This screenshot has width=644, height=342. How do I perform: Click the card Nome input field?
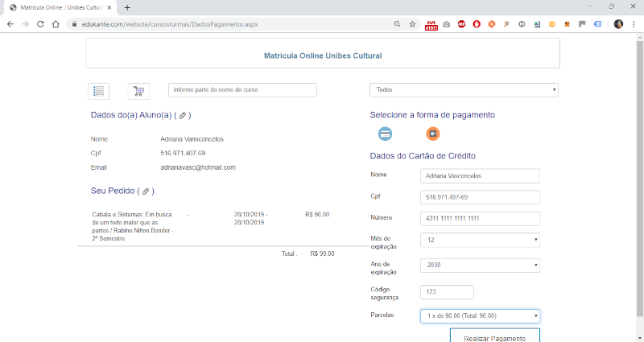[x=480, y=175]
